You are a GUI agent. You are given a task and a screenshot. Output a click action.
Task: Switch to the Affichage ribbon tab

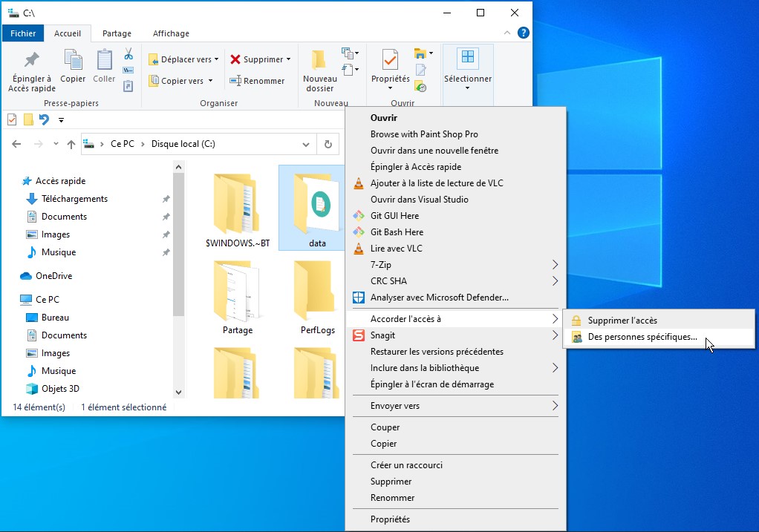click(171, 33)
